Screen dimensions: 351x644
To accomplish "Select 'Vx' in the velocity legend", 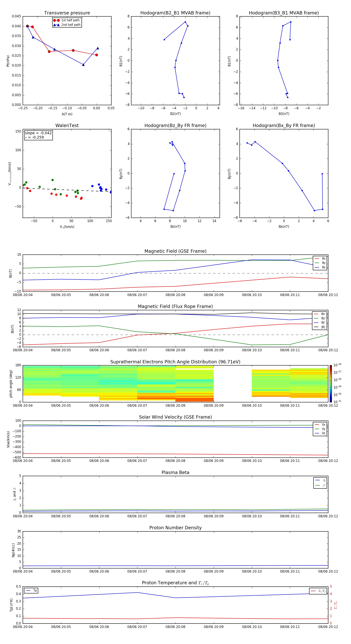I will 320,425.
